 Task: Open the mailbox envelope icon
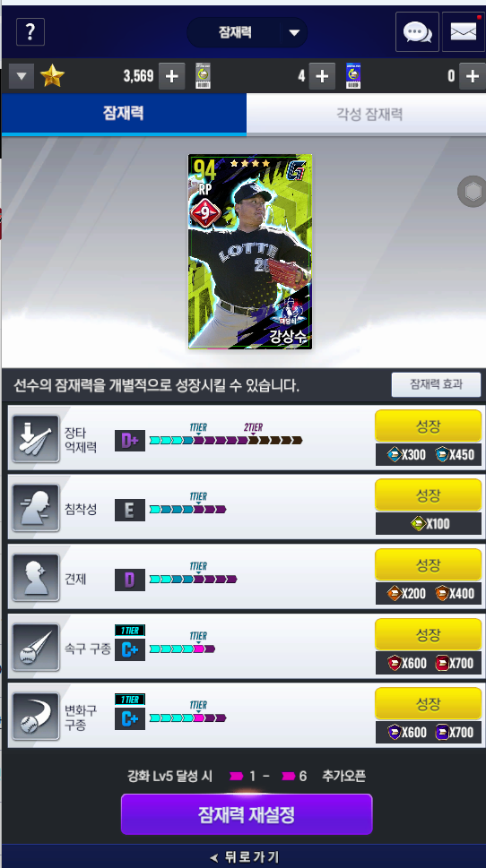click(x=464, y=32)
